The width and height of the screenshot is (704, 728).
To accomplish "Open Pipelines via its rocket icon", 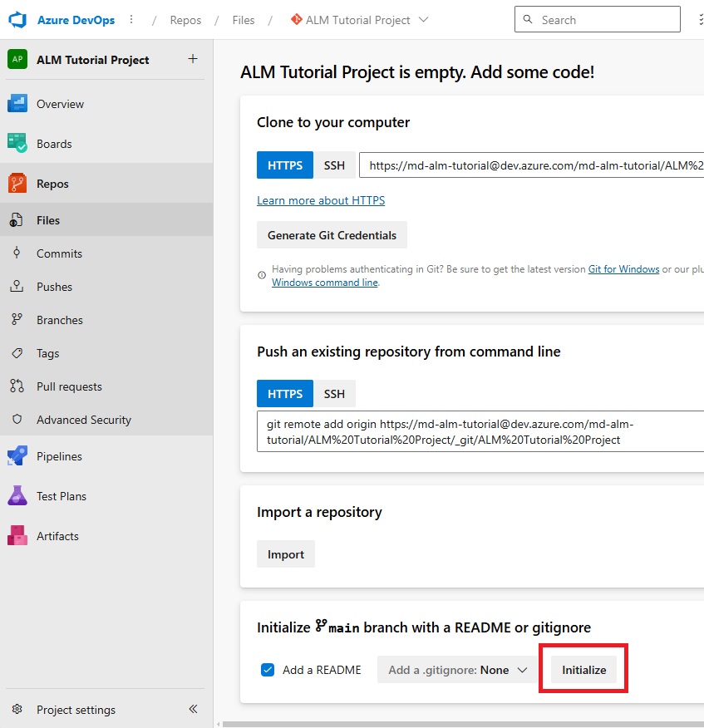I will pyautogui.click(x=17, y=456).
